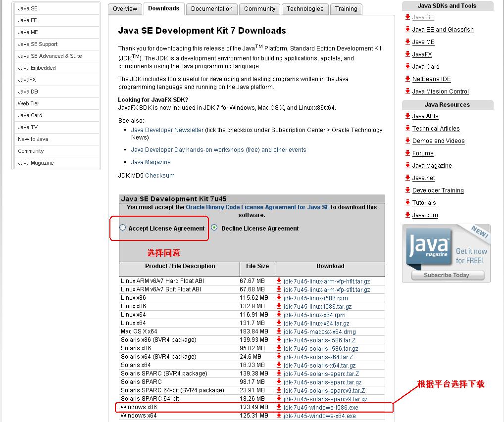Open Java SE in left sidebar menu
The image size is (504, 422).
click(x=56, y=9)
